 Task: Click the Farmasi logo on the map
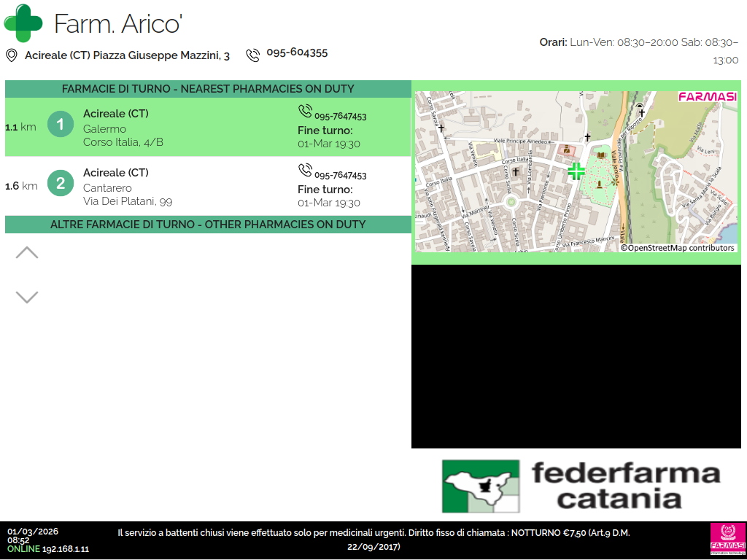707,97
